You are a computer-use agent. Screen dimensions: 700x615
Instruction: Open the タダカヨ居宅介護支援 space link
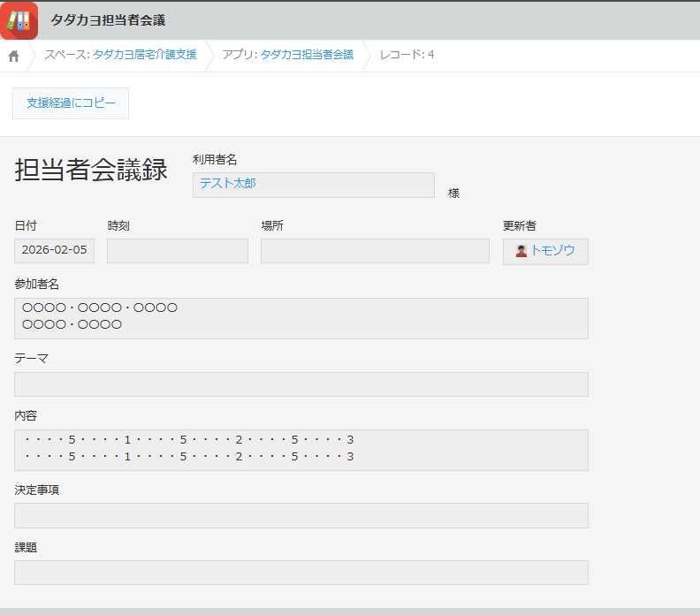pyautogui.click(x=144, y=55)
